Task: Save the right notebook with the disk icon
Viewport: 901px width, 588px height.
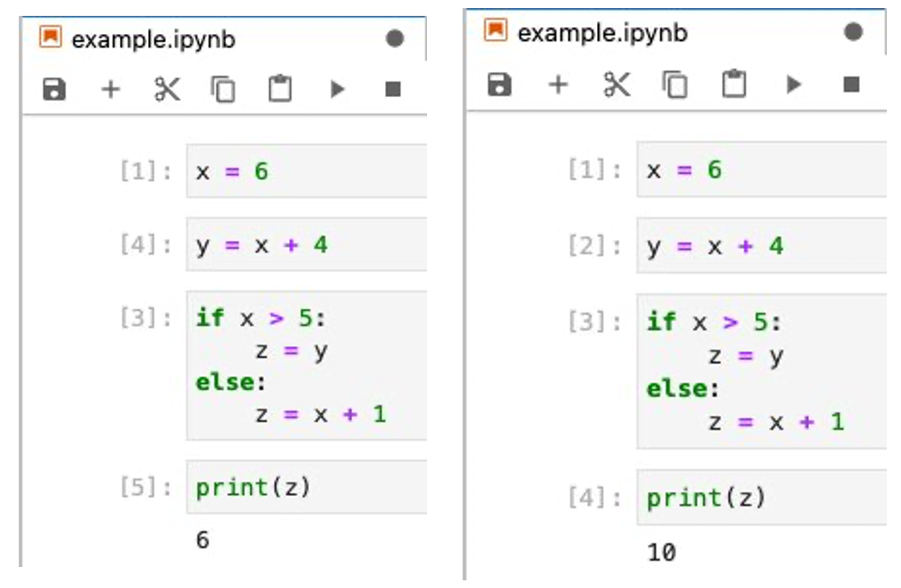Action: [x=500, y=84]
